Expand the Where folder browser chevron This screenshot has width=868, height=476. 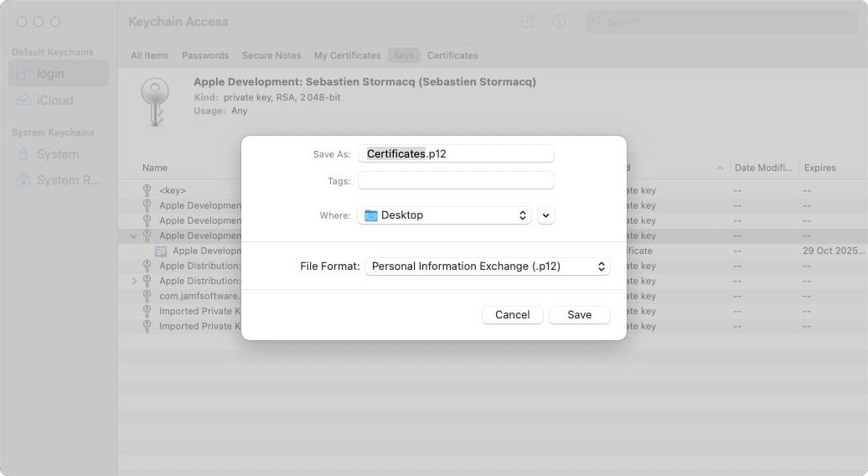[545, 215]
